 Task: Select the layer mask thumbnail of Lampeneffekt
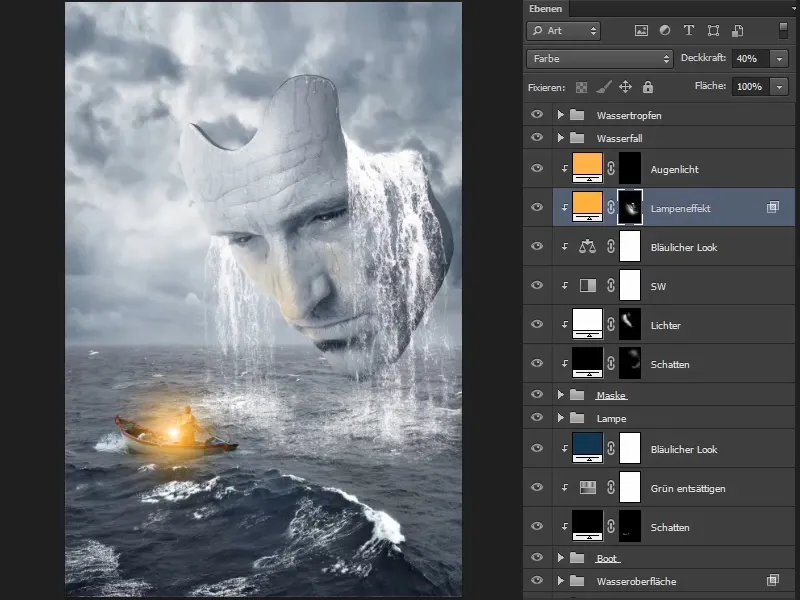point(630,207)
